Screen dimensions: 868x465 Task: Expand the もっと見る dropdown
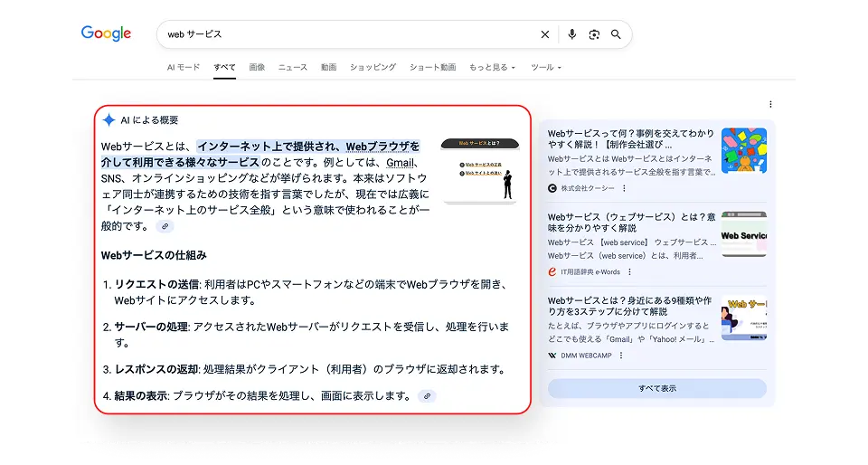(492, 68)
